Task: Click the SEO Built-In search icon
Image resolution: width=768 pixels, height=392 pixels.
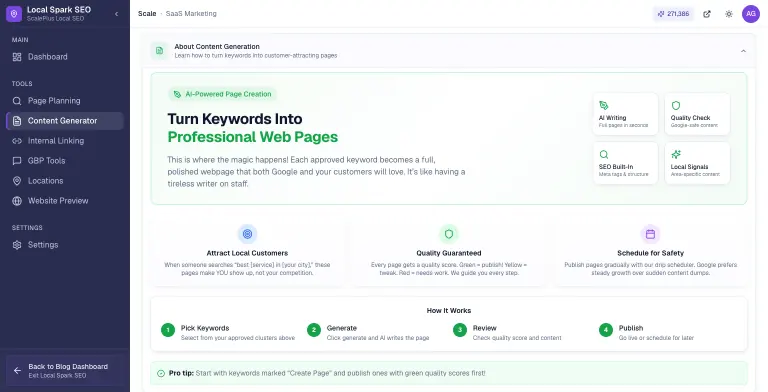Action: point(604,154)
